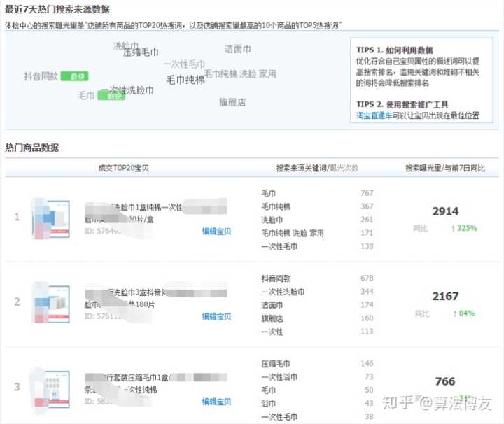Click the green up arrow beside 84%
The width and height of the screenshot is (504, 424).
click(x=455, y=313)
